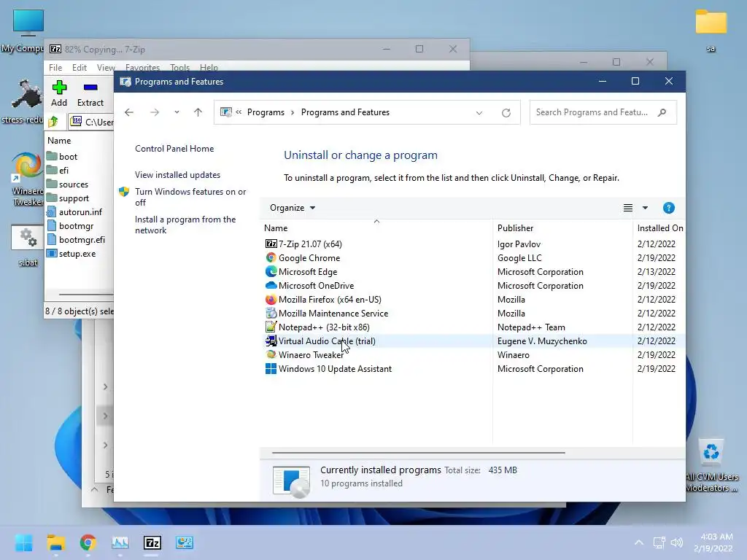The width and height of the screenshot is (747, 560).
Task: Open the Organize dropdown
Action: tap(292, 208)
